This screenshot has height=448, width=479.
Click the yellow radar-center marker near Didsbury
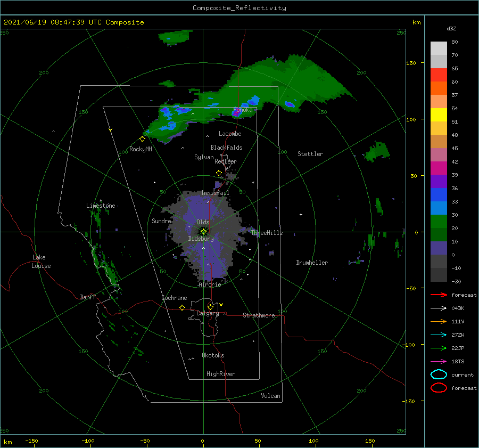[x=203, y=232]
